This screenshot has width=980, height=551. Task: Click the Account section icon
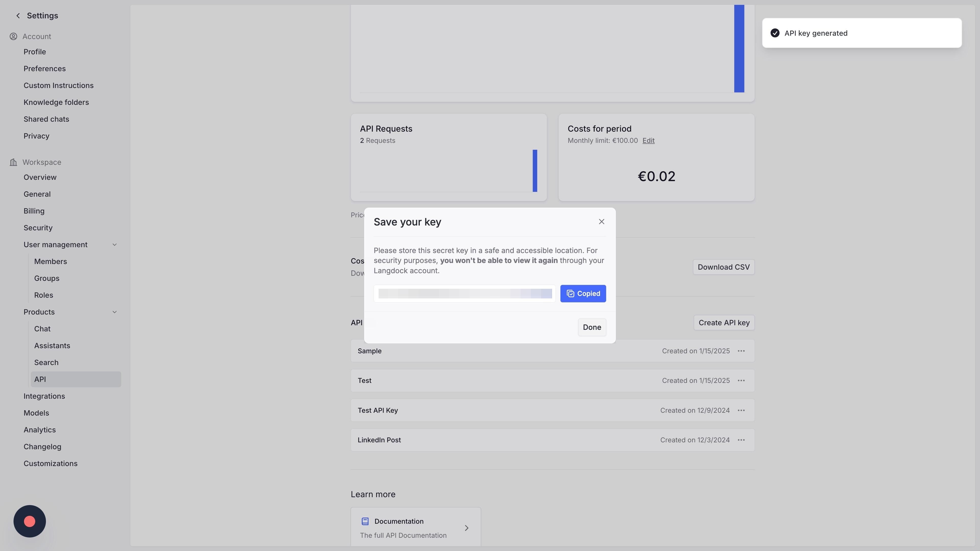tap(13, 36)
